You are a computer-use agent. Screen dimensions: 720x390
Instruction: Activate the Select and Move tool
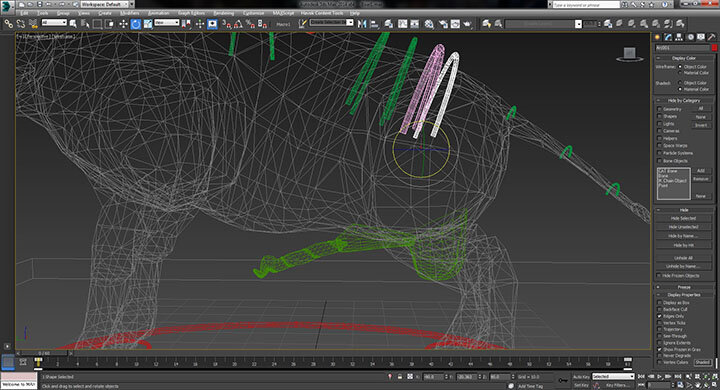123,24
